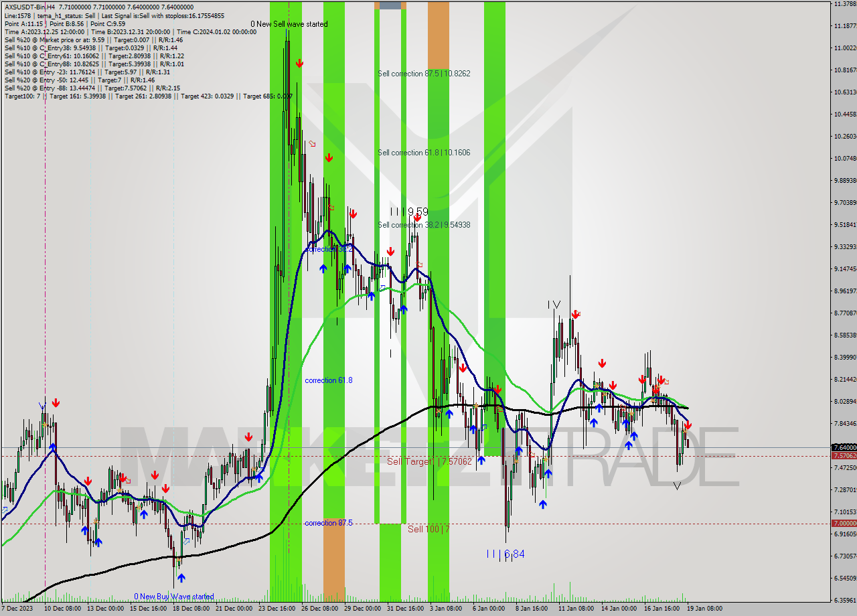The height and width of the screenshot is (616, 857).
Task: Click the '11 Jan 08:00' time axis label
Action: pos(576,609)
